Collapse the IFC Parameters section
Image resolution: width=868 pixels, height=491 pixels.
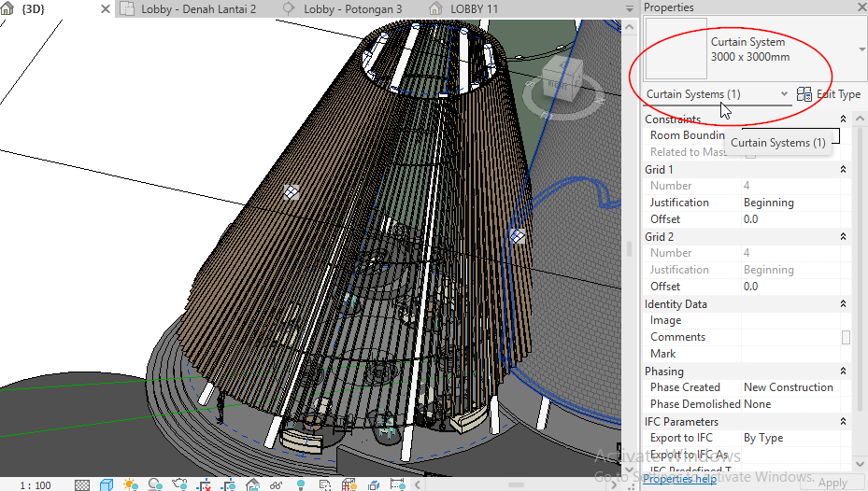843,421
